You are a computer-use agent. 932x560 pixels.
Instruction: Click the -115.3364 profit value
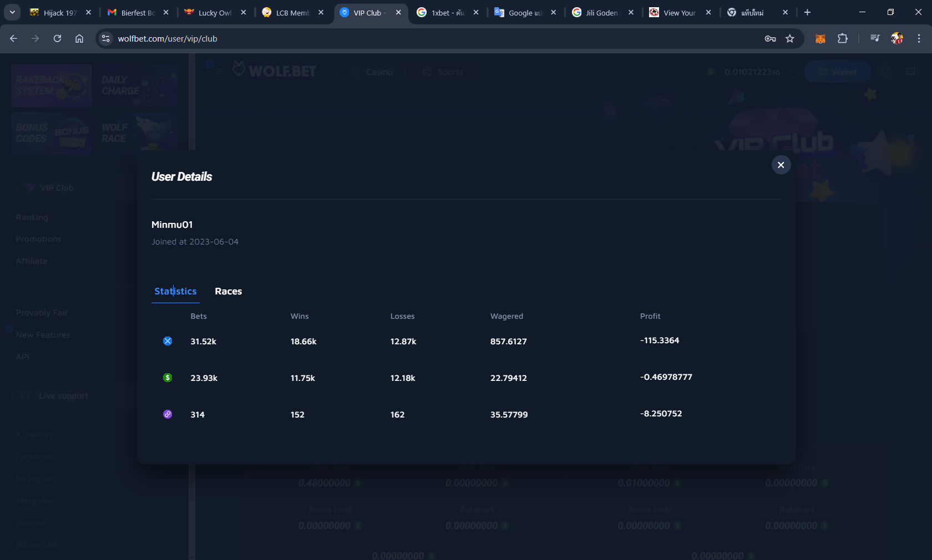(x=660, y=340)
